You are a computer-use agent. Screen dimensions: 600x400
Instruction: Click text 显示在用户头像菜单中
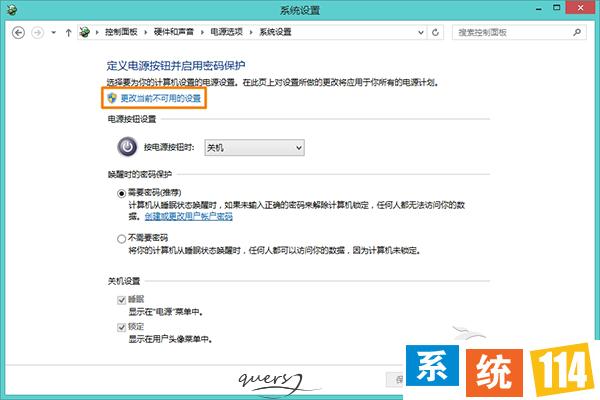pyautogui.click(x=170, y=339)
